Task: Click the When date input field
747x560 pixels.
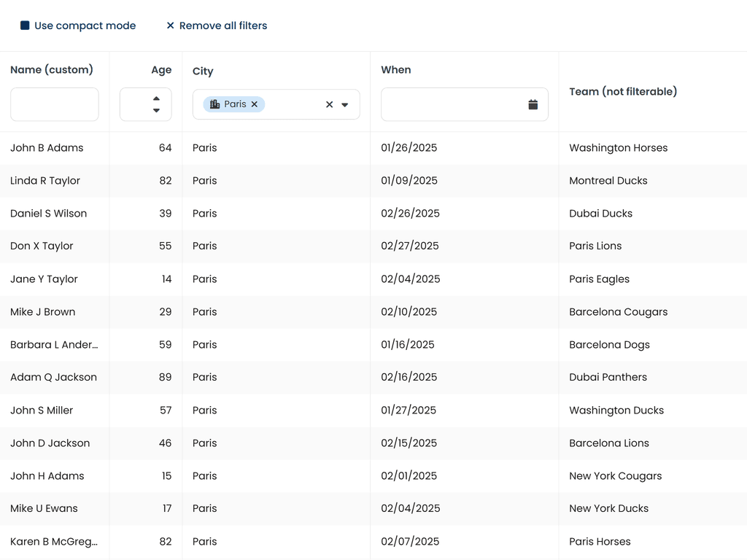Action: (452, 104)
